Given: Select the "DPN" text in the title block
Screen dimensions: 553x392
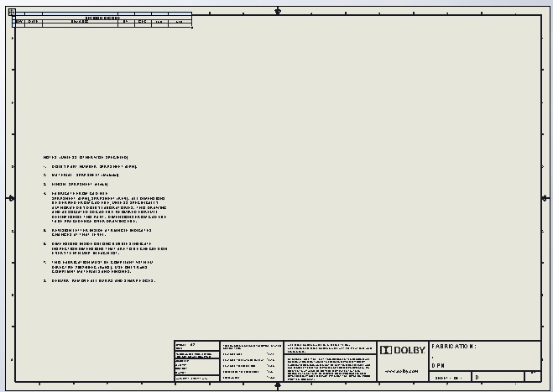Looking at the screenshot, I should point(438,366).
